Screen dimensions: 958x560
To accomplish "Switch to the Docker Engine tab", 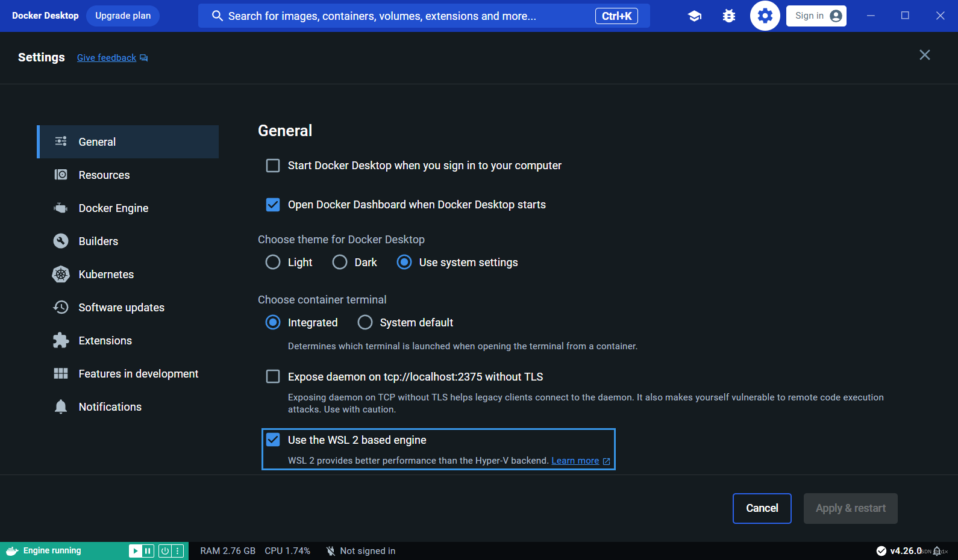I will pos(128,208).
